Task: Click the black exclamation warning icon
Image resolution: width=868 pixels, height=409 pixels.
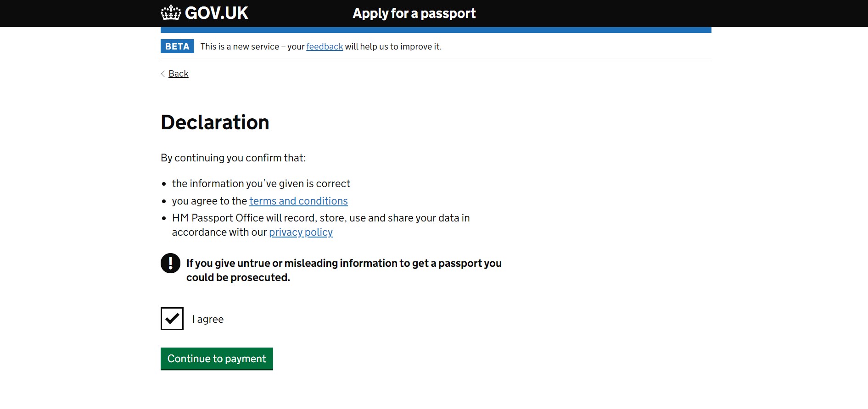Action: 170,263
